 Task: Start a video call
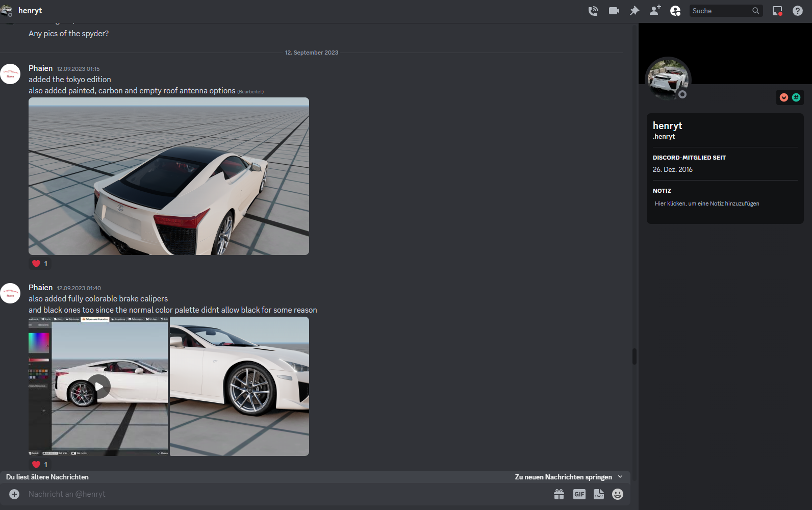coord(614,11)
